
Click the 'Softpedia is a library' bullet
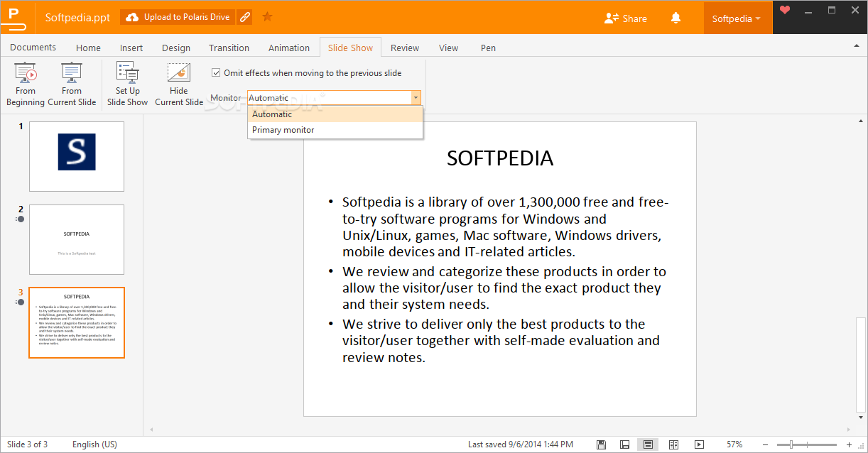click(506, 226)
